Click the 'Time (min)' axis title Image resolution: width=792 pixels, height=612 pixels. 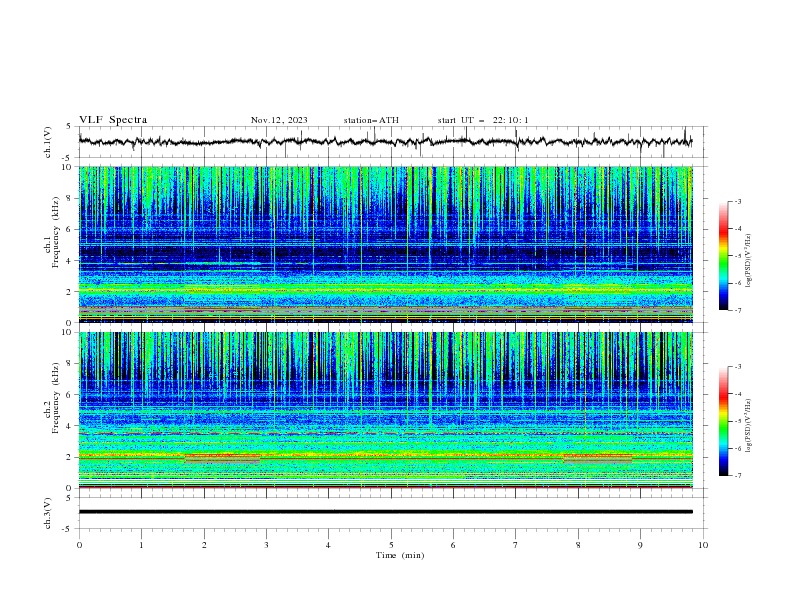[400, 555]
